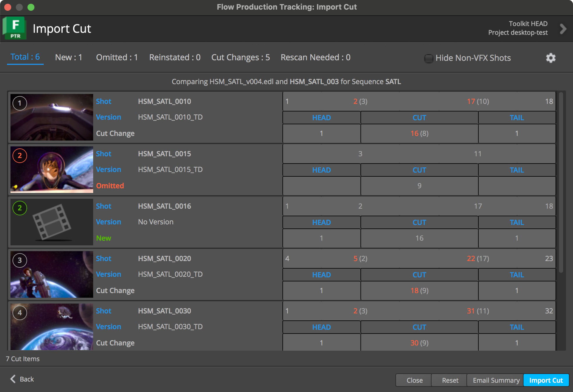
Task: Filter by the Omitted : 1 tab
Action: (117, 57)
